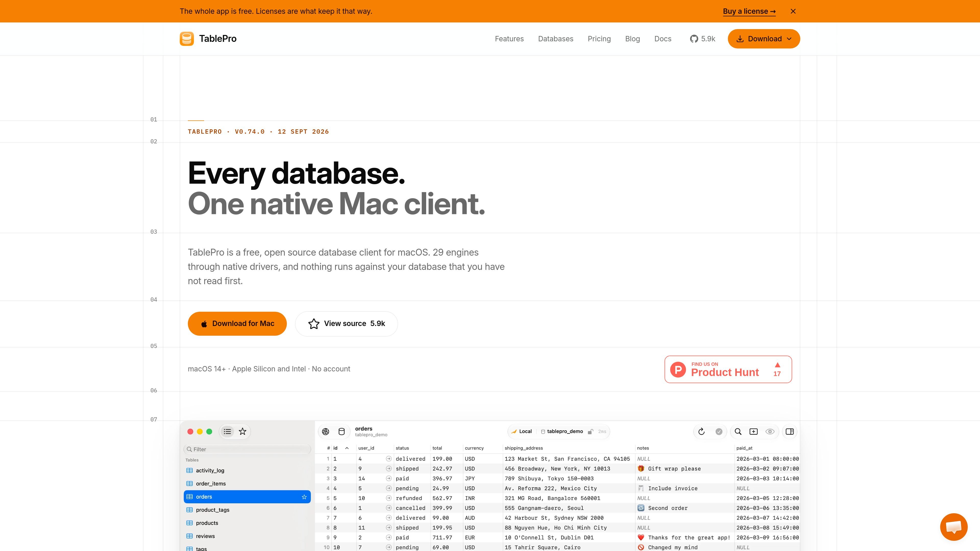Click foreign key arrow in cancelled 399.99 row
Image resolution: width=980 pixels, height=551 pixels.
(388, 508)
